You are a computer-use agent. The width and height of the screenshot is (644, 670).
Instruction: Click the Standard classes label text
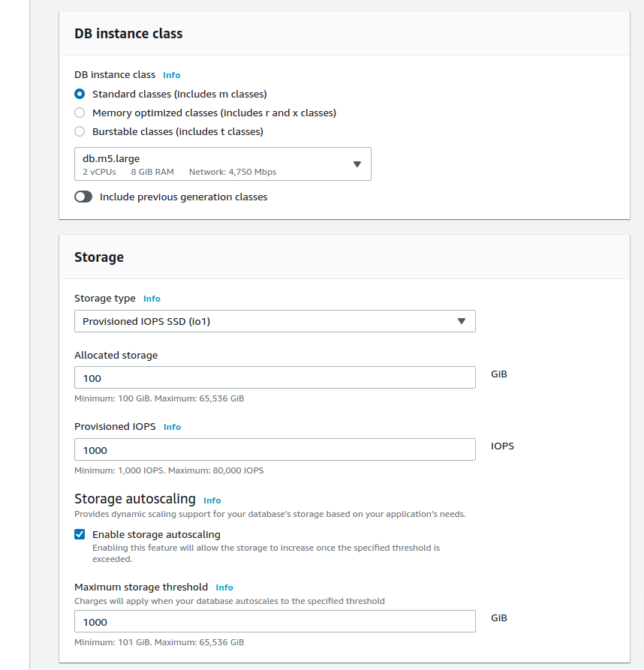[179, 94]
